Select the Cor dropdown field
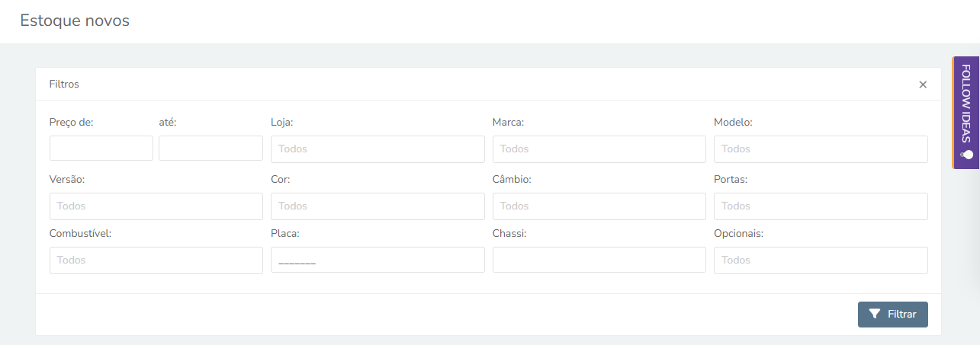The height and width of the screenshot is (345, 980). tap(378, 206)
